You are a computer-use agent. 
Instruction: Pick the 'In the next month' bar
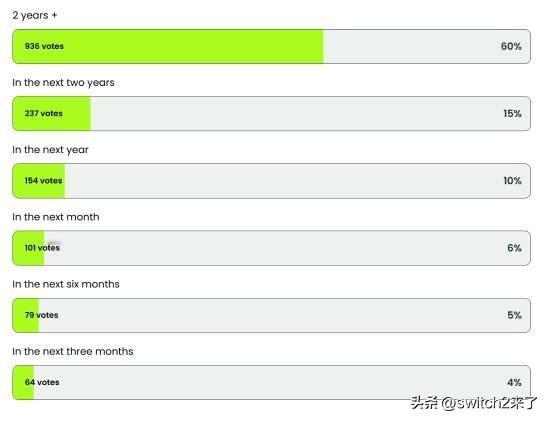point(271,248)
